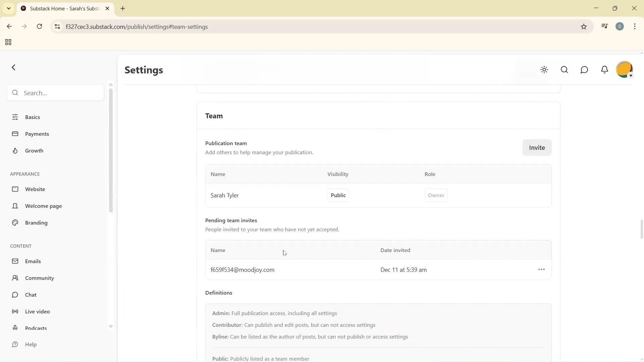The height and width of the screenshot is (362, 644).
Task: Open the browser tab search dropdown arrow
Action: [x=8, y=8]
